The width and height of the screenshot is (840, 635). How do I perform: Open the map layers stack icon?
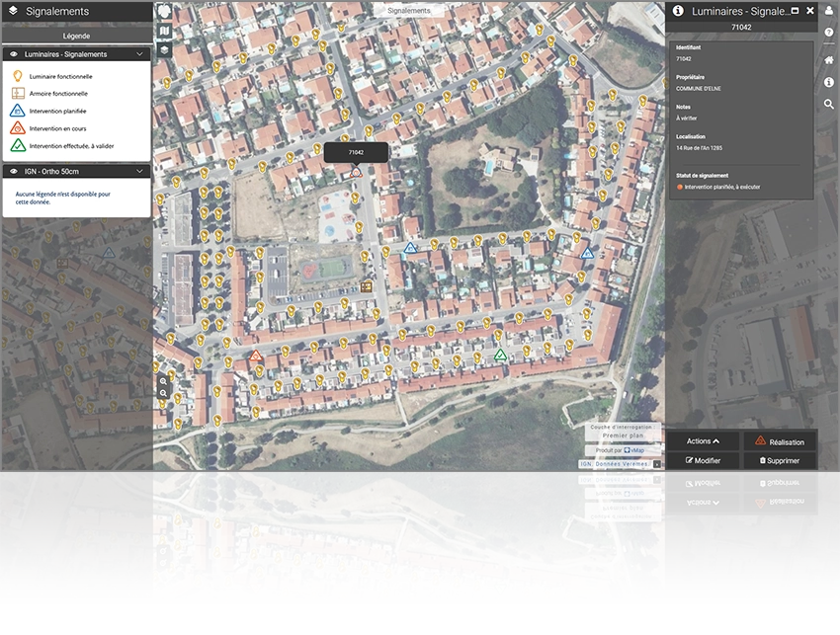[x=164, y=48]
